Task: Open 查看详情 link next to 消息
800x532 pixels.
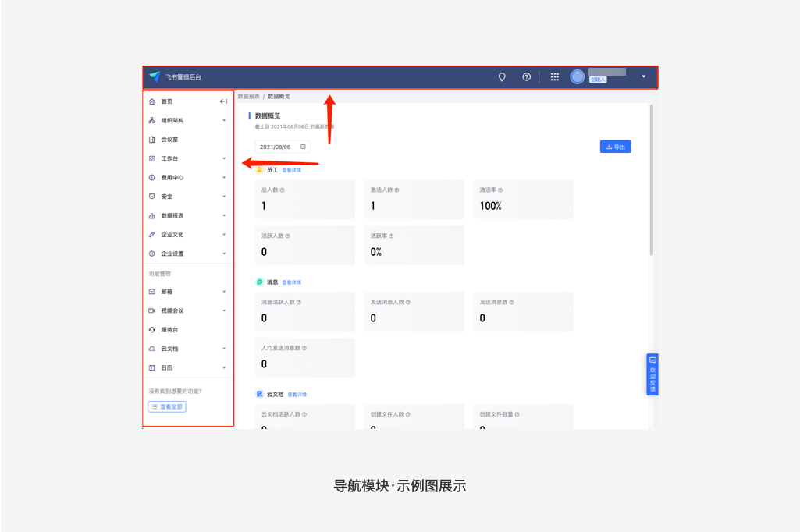Action: point(291,282)
